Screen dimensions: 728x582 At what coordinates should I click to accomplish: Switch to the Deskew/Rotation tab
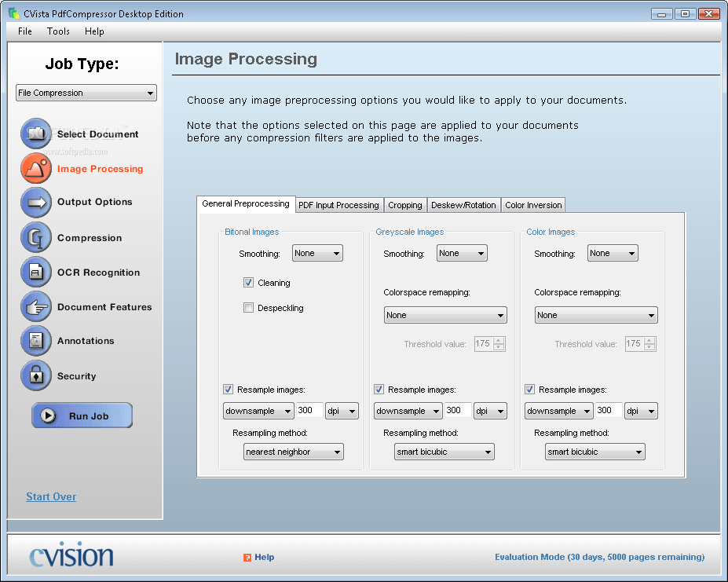pos(463,205)
